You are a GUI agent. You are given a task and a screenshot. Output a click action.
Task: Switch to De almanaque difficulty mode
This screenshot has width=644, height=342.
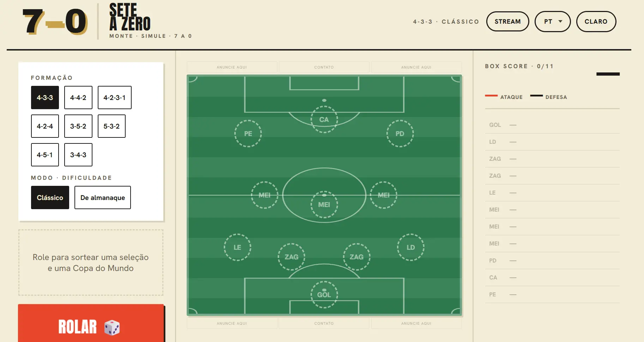pyautogui.click(x=103, y=197)
